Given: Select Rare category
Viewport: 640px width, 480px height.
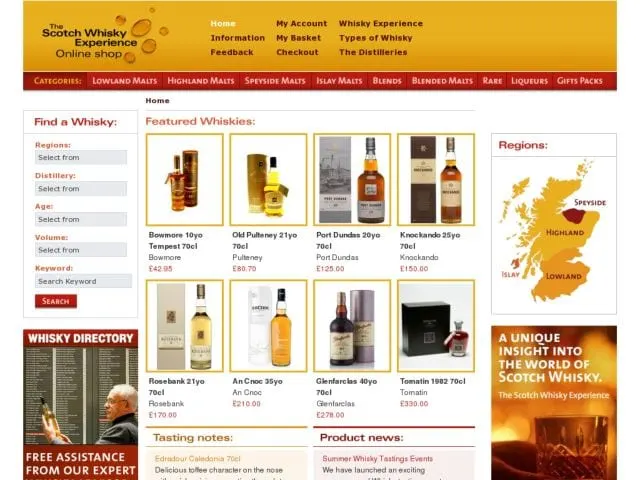Looking at the screenshot, I should (492, 81).
